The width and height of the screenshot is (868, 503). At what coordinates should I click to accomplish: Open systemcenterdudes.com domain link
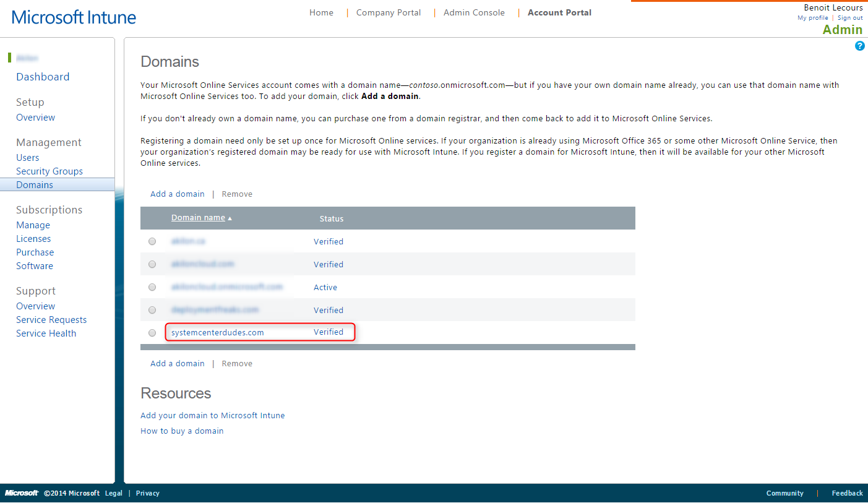[218, 333]
